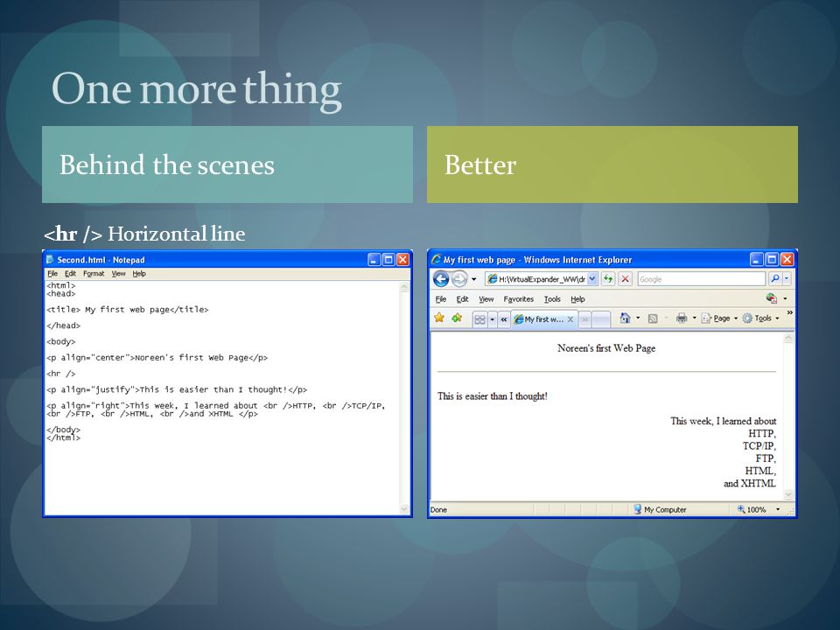This screenshot has width=840, height=630.
Task: Select the 'My first w...' browser tab
Action: point(543,319)
